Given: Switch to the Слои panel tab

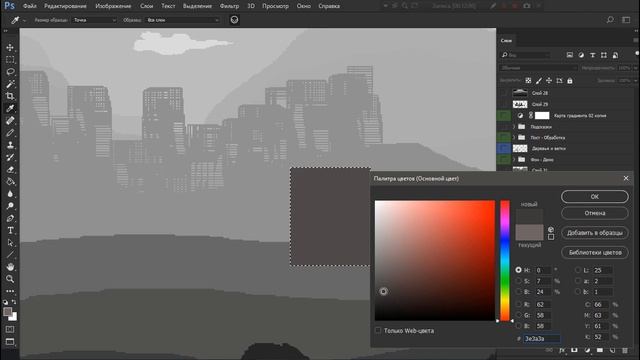Looking at the screenshot, I should tap(506, 40).
